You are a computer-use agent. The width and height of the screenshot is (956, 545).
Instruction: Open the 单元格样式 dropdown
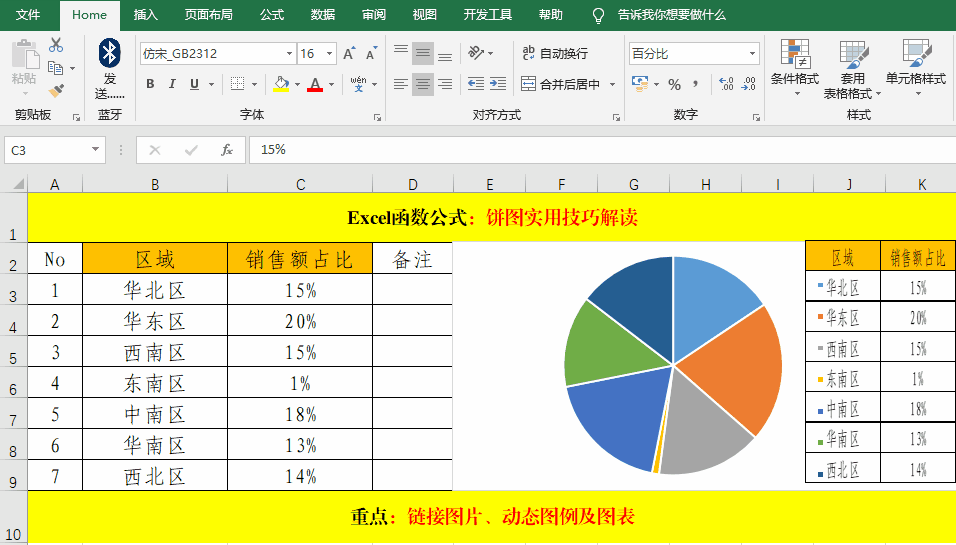click(916, 67)
